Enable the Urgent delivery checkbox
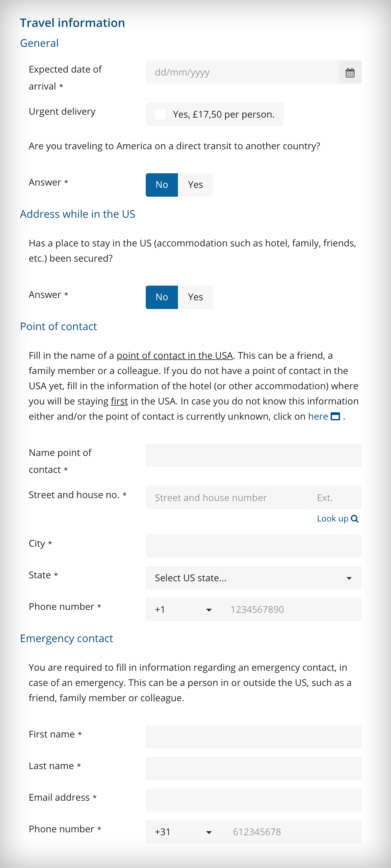This screenshot has width=391, height=868. click(160, 114)
